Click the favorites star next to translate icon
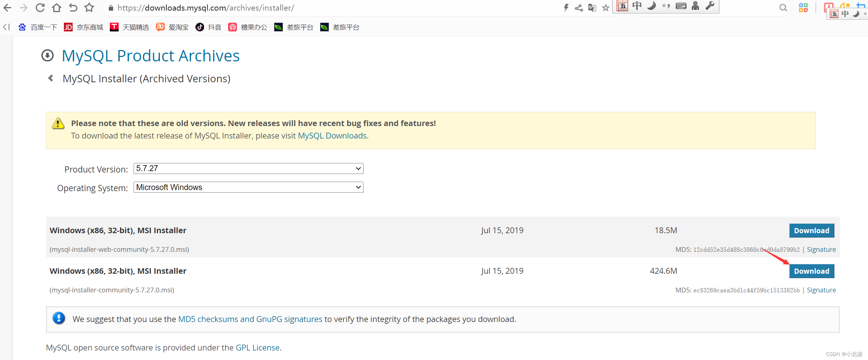This screenshot has width=868, height=360. [606, 8]
